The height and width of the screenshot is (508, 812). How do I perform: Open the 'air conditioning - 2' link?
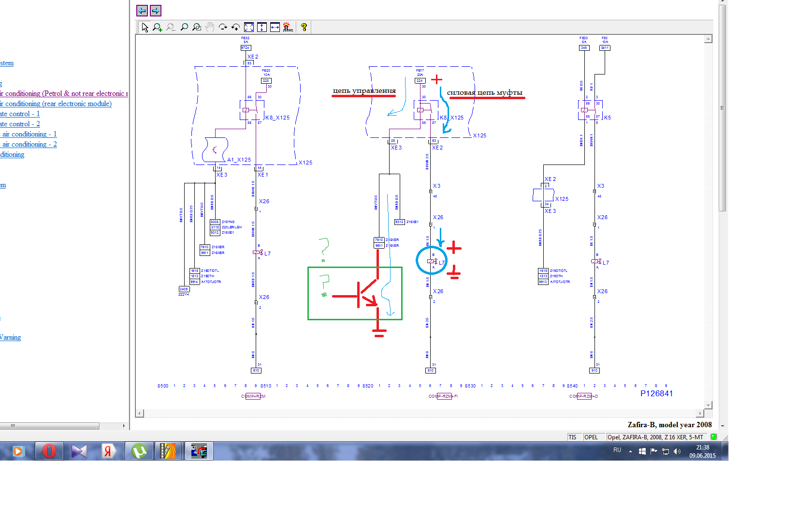pos(29,144)
